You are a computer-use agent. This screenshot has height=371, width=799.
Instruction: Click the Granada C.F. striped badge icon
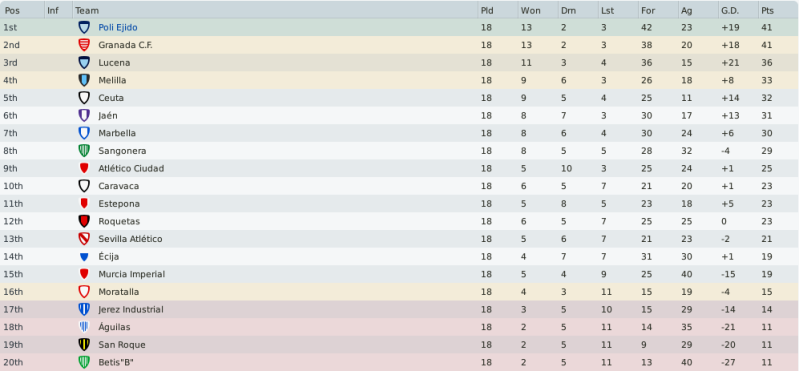pos(84,45)
